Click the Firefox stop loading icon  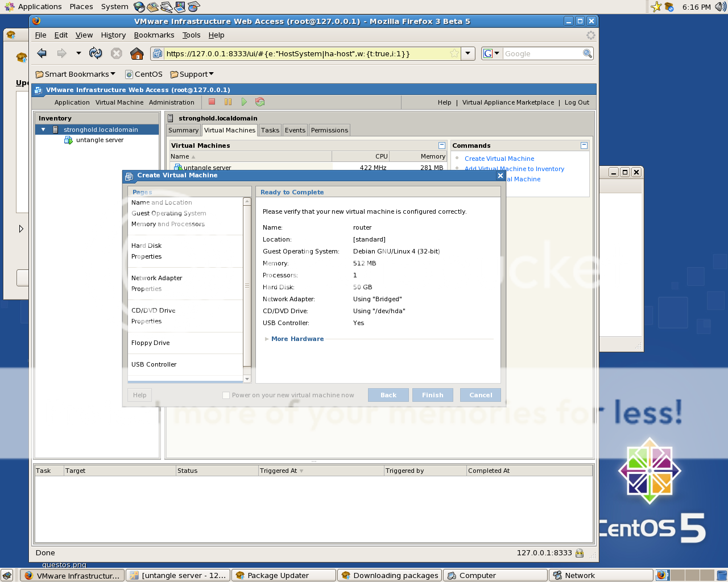[x=116, y=53]
